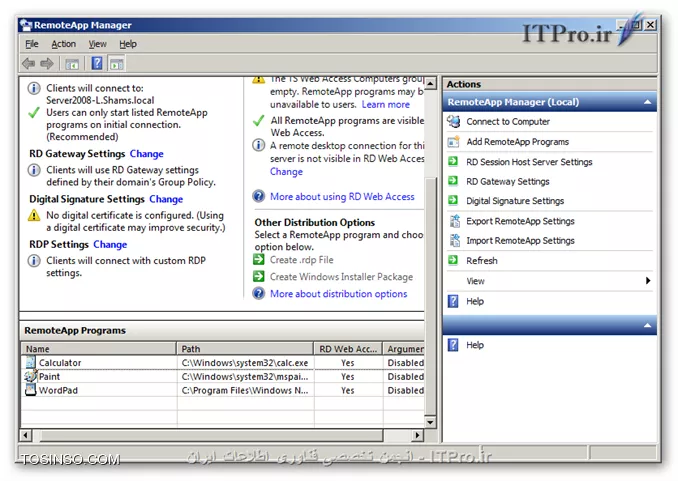Click the RD Gateway Settings action arrow icon
This screenshot has height=481, width=678.
click(x=453, y=181)
